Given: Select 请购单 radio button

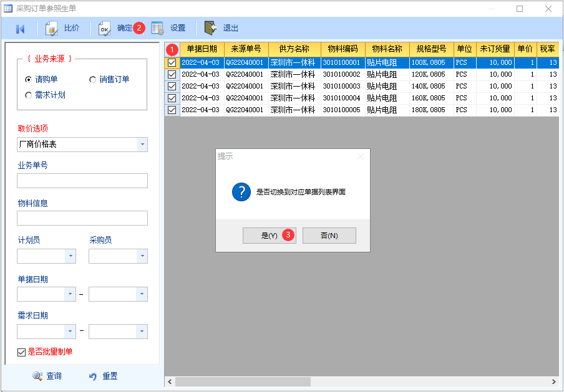Looking at the screenshot, I should [29, 79].
